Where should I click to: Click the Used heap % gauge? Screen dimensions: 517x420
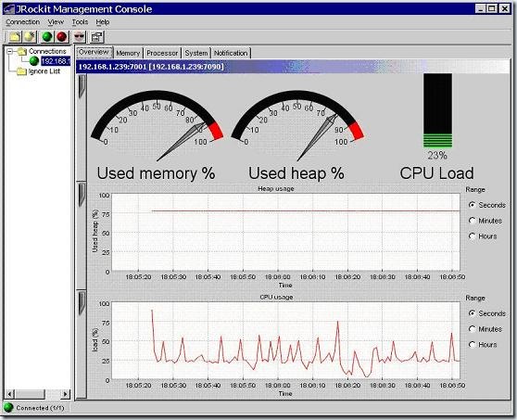pos(297,125)
